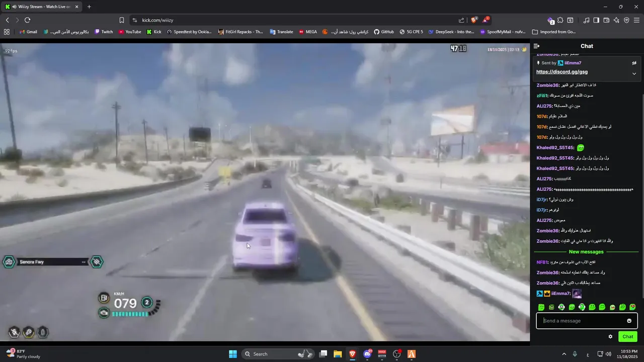This screenshot has height=362, width=644.
Task: Select the Wiiizy Stream tab
Action: click(42, 7)
